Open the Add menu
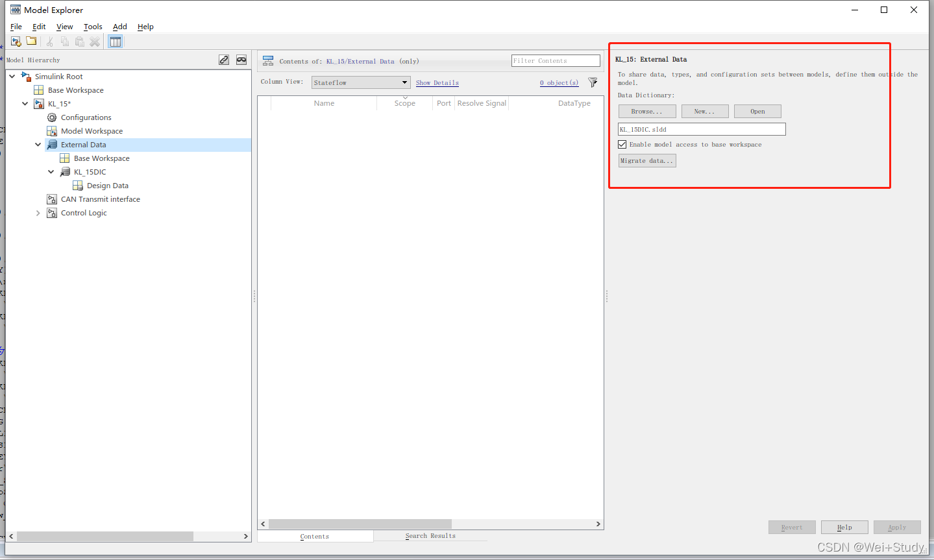The height and width of the screenshot is (560, 934). click(120, 27)
